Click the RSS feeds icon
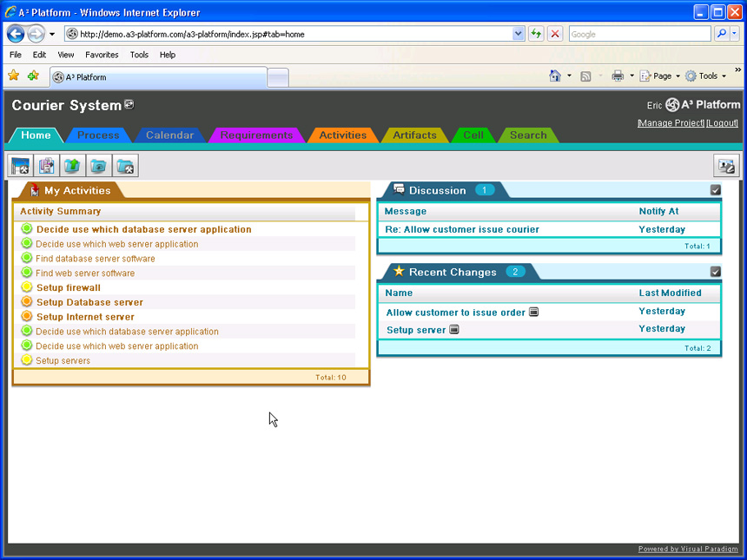747x560 pixels. (585, 76)
